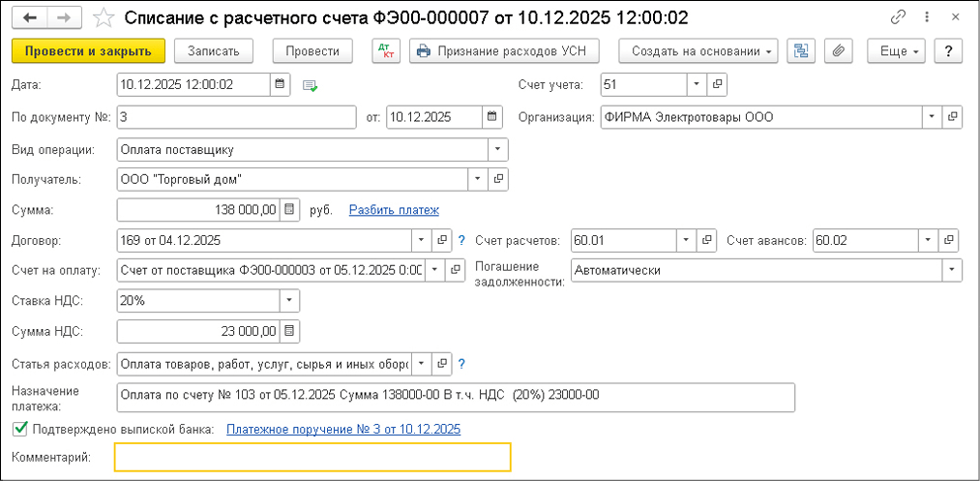This screenshot has height=481, width=980.
Task: Click Провести и закрыть button
Action: point(88,51)
